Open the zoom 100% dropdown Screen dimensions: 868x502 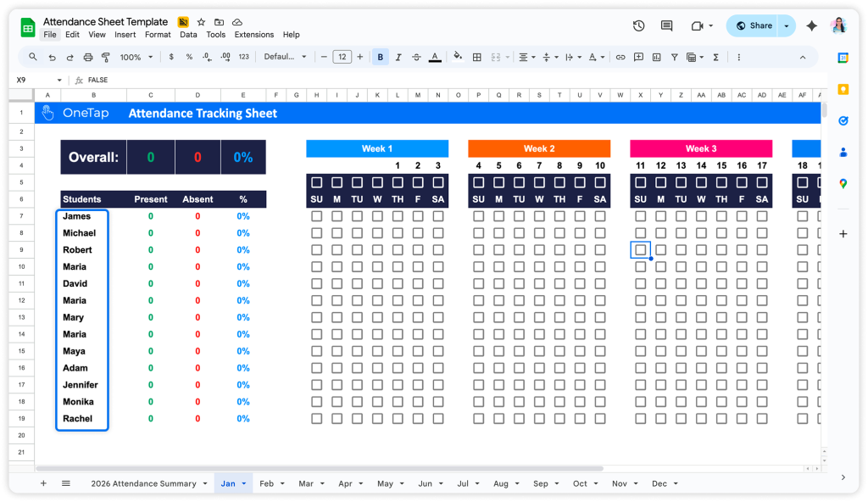(x=136, y=57)
